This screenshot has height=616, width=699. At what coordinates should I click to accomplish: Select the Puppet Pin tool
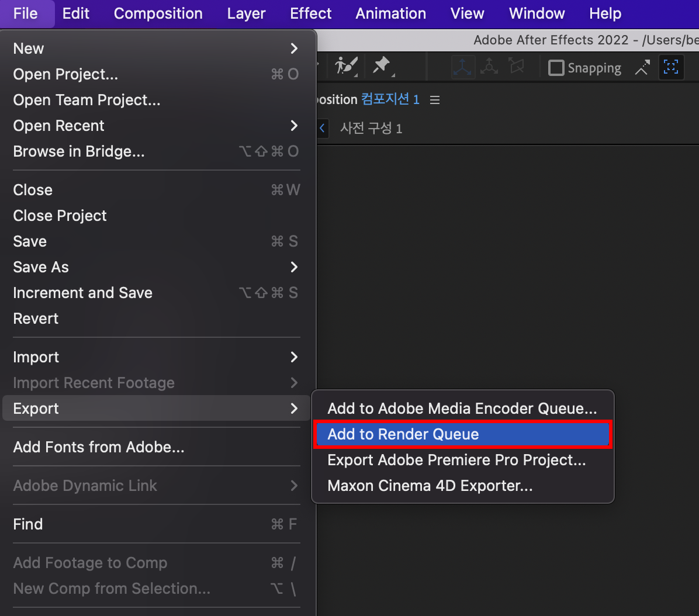[382, 67]
